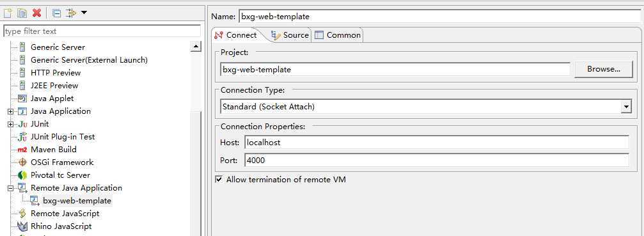The image size is (644, 236).
Task: Click the New launch configuration icon
Action: point(8,13)
